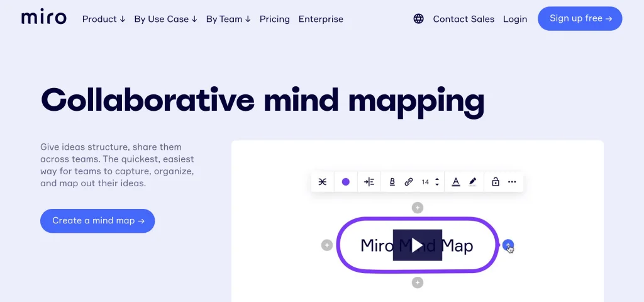Click the mind map layout icon in the toolbar
The height and width of the screenshot is (302, 644).
click(323, 182)
